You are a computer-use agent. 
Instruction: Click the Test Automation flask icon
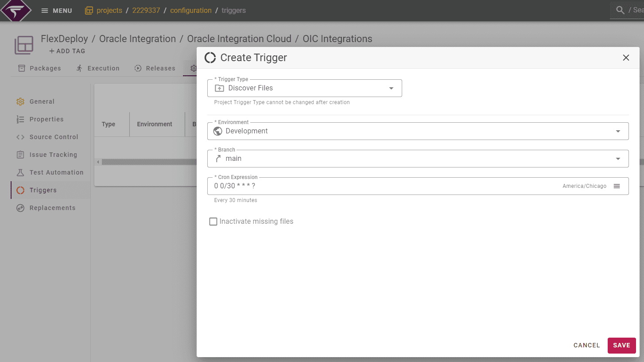tap(20, 172)
